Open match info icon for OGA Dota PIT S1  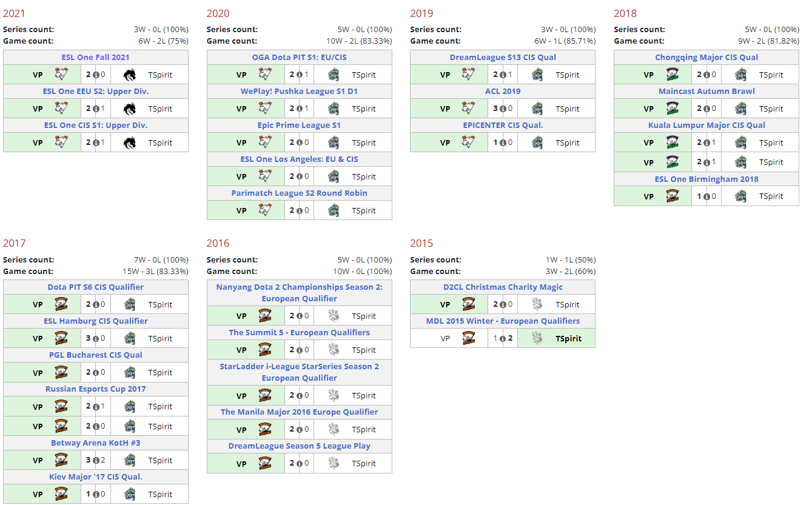[x=300, y=75]
